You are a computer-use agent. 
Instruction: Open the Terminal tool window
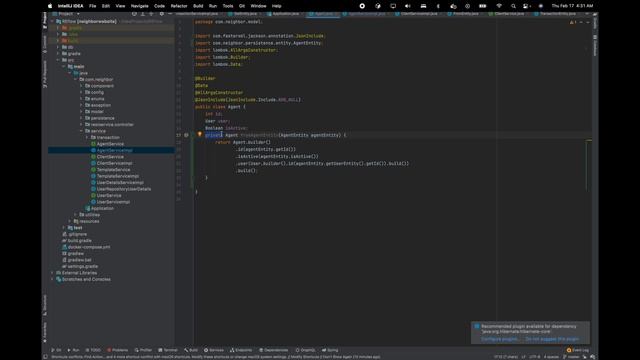168,350
